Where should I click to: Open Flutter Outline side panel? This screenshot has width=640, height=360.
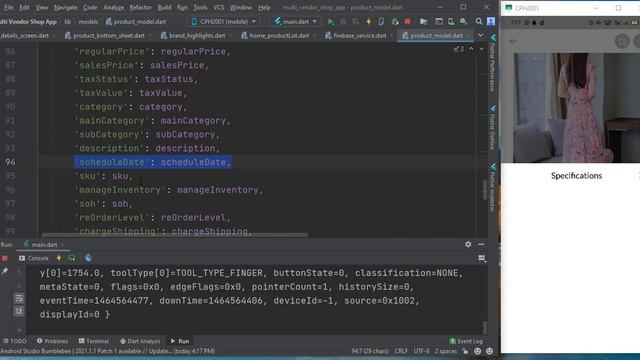(x=493, y=128)
